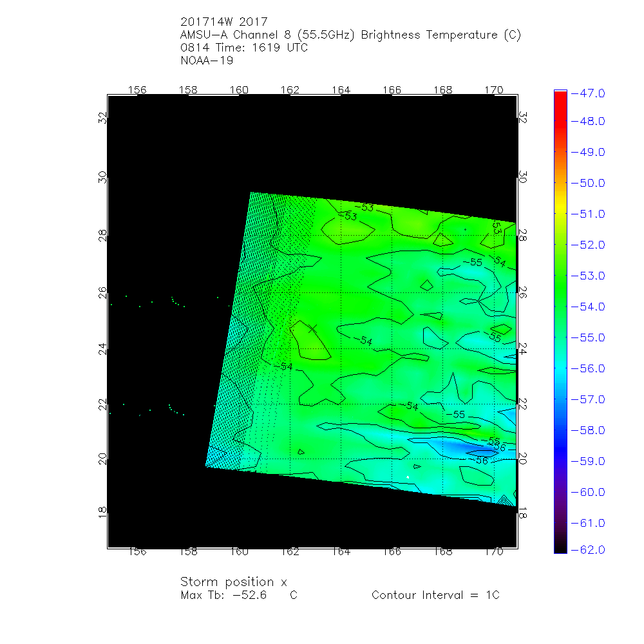Click latitude 28 on the left axis
Image resolution: width=644 pixels, height=644 pixels.
(x=102, y=235)
